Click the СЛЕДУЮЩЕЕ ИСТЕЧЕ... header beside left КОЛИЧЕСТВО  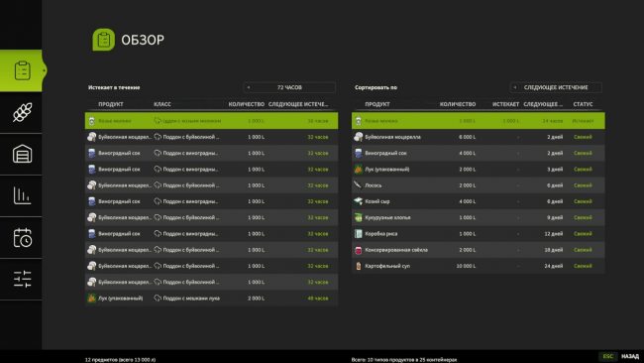[x=298, y=104]
